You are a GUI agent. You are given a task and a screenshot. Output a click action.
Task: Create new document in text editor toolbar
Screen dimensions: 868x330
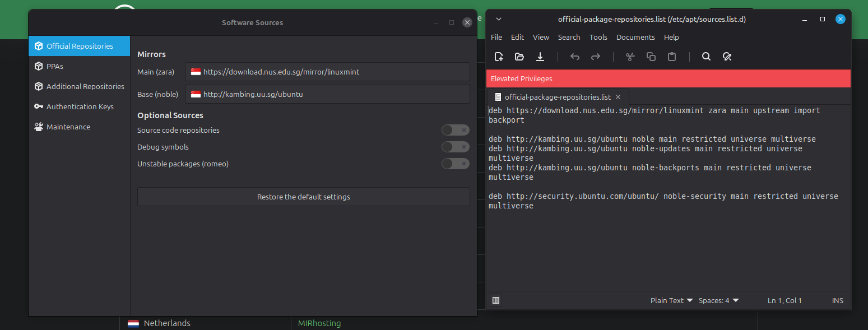[499, 57]
